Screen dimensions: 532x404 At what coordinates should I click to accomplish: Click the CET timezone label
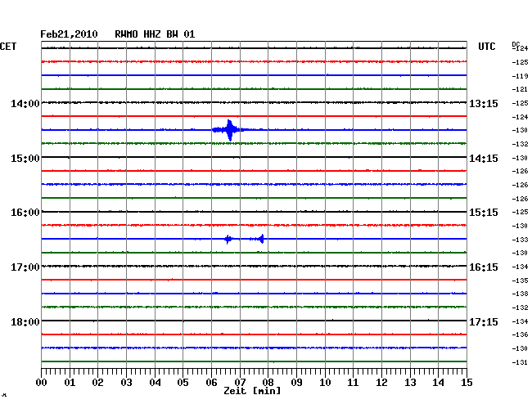pos(8,47)
